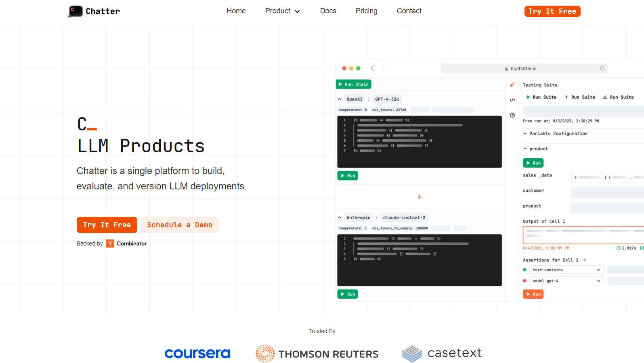This screenshot has height=363, width=644.
Task: Open the text-contains dropdown
Action: 566,270
